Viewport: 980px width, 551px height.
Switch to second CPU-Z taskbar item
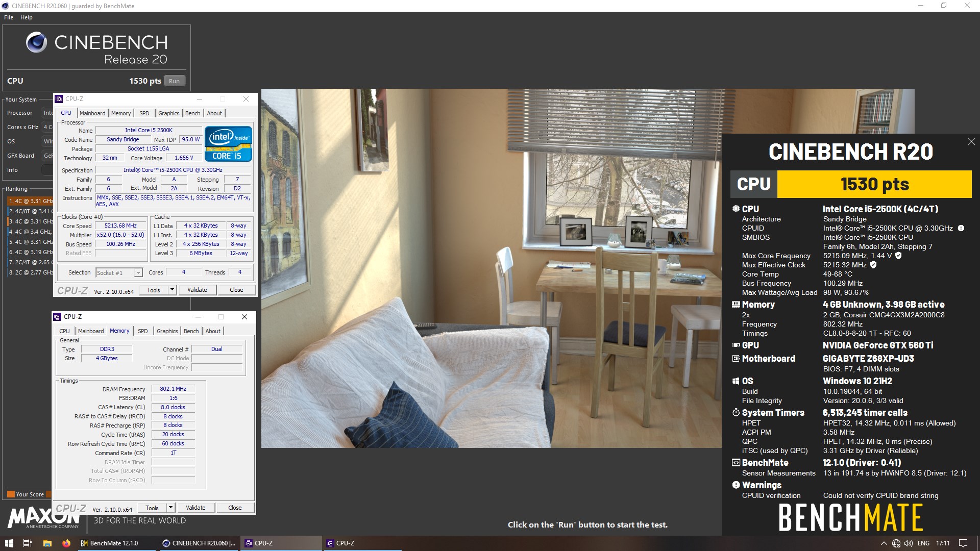pos(362,543)
